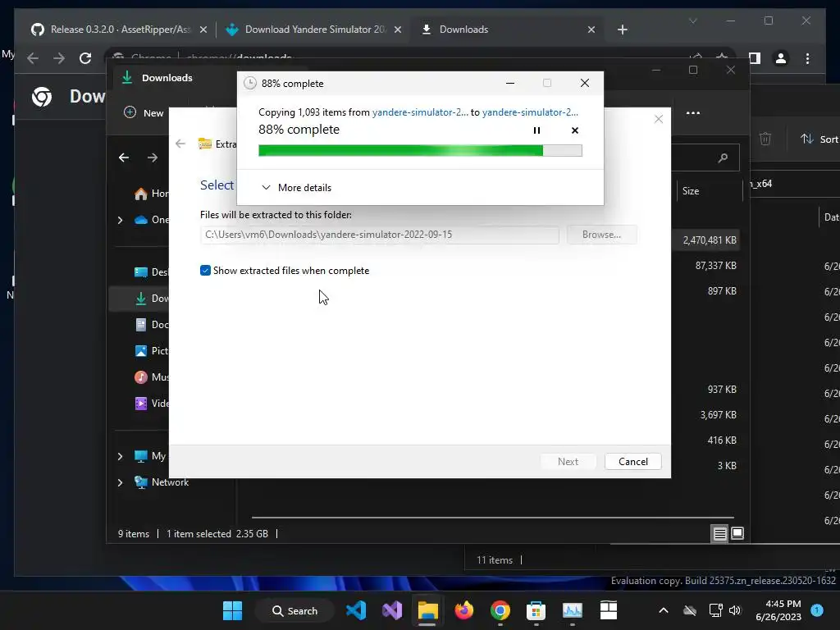840x630 pixels.
Task: Click the Size column header
Action: click(x=691, y=190)
